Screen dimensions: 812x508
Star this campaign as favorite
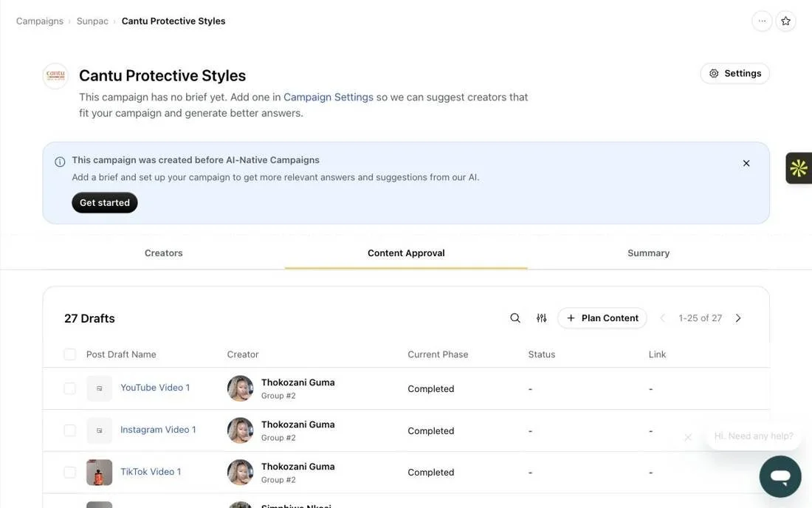(x=785, y=21)
